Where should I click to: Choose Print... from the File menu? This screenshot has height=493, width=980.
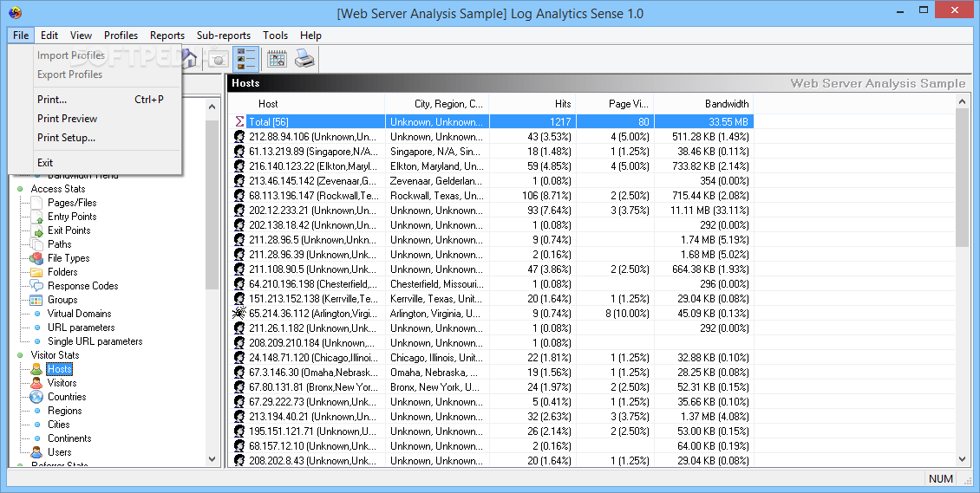pyautogui.click(x=95, y=100)
